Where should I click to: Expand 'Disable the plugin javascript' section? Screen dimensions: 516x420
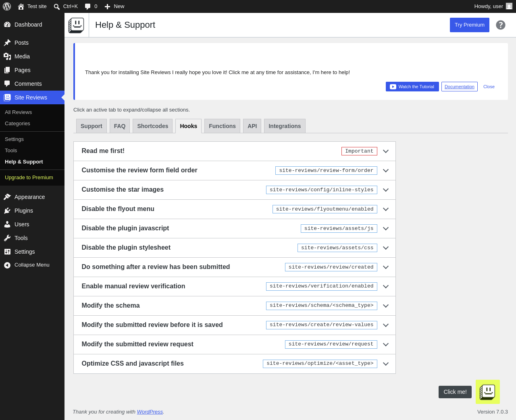[x=235, y=228]
